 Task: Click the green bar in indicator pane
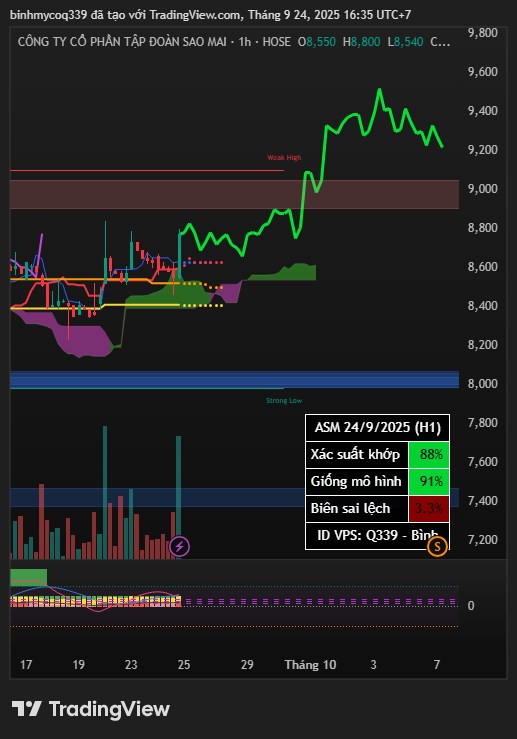click(29, 577)
